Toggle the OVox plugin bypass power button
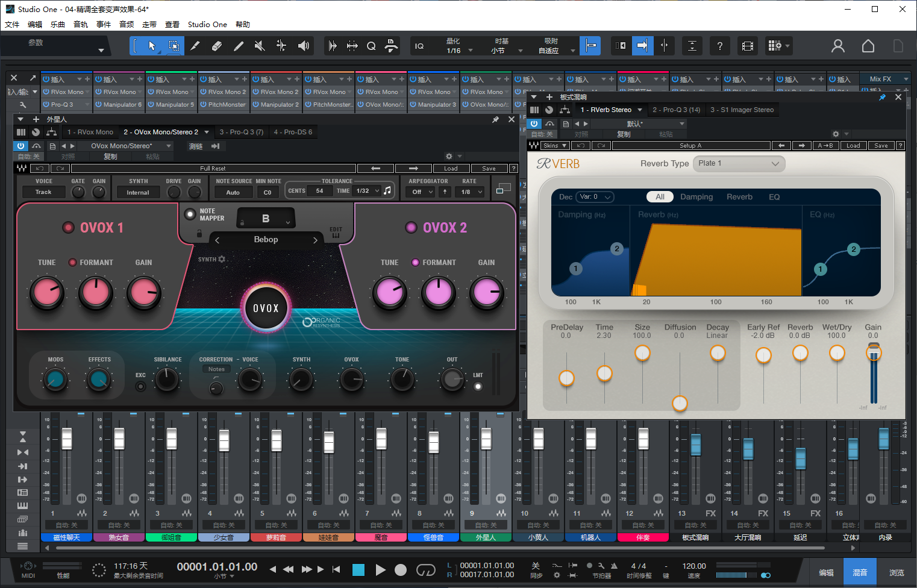 20,146
